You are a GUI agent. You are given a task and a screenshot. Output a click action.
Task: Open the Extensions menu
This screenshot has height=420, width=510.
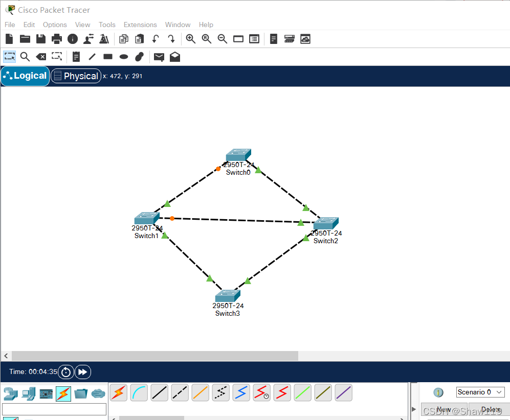point(140,25)
